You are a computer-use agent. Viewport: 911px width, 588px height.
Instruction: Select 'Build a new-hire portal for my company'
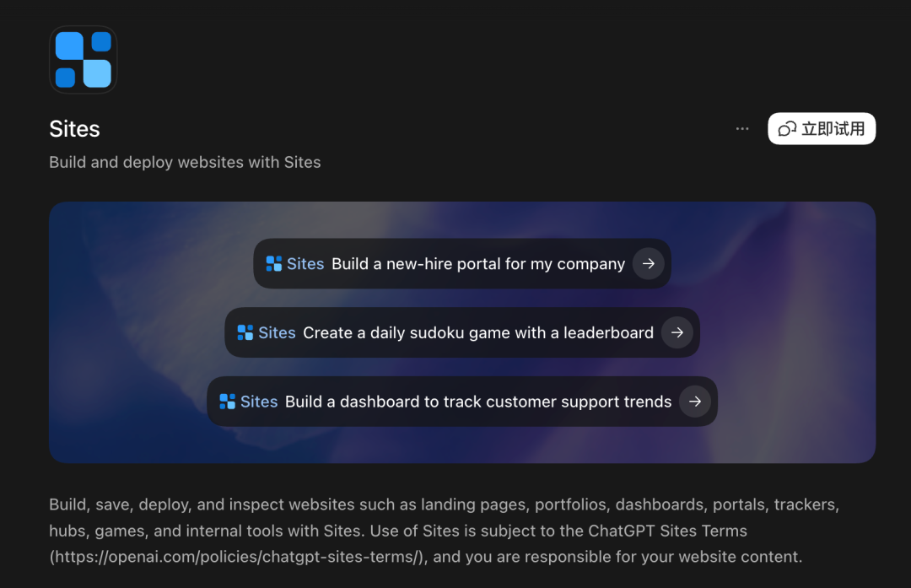point(478,264)
